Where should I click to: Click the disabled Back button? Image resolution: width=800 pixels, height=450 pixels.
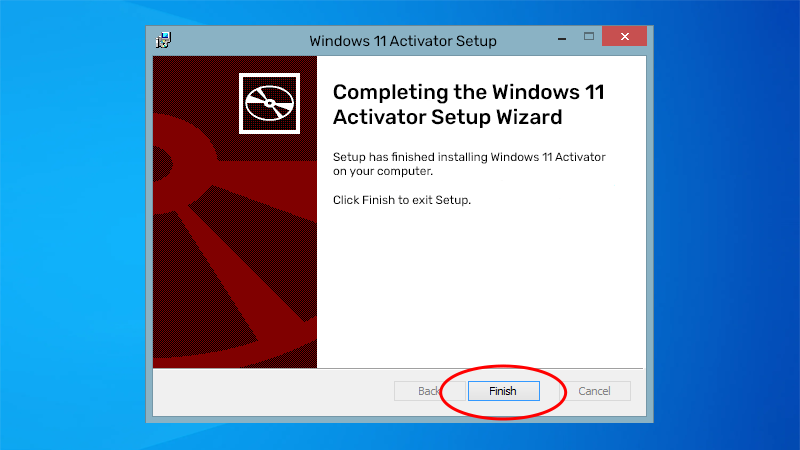point(429,391)
